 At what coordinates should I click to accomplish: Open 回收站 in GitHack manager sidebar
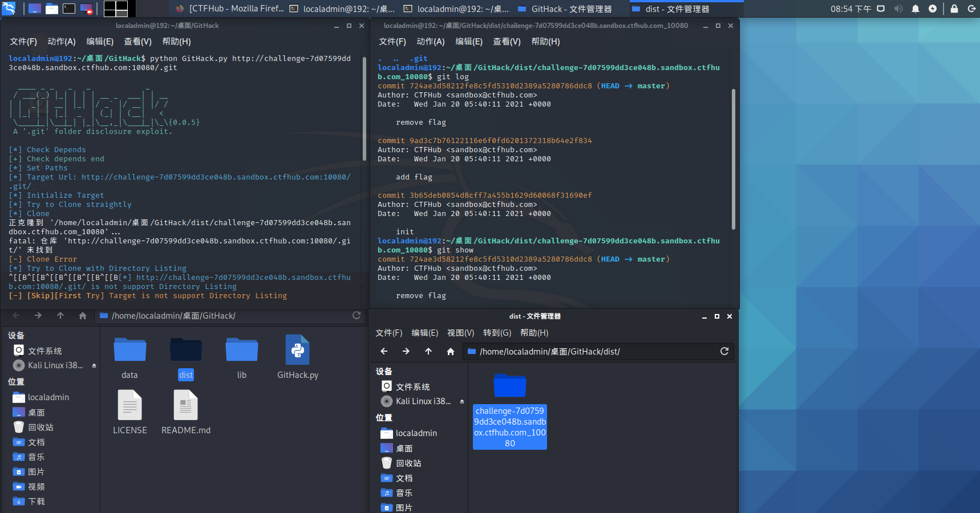point(41,427)
